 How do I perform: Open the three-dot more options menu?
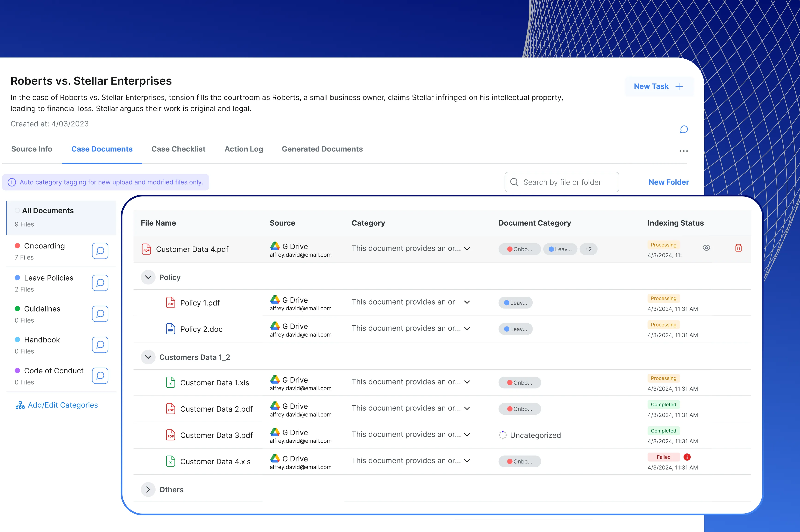[684, 151]
